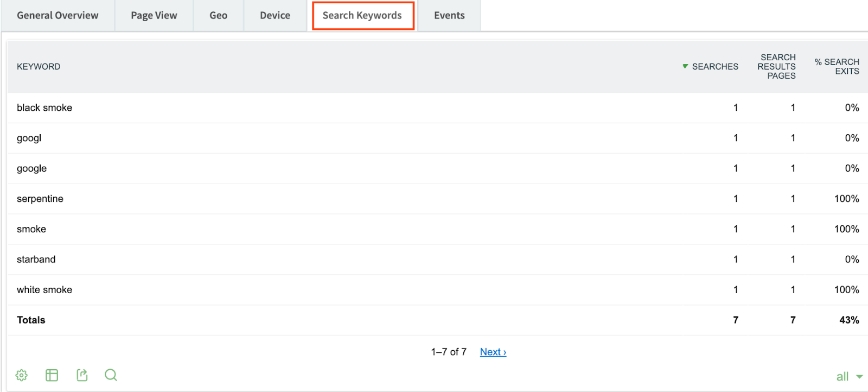Image resolution: width=868 pixels, height=392 pixels.
Task: Sort by % Search Exits column
Action: click(x=837, y=66)
